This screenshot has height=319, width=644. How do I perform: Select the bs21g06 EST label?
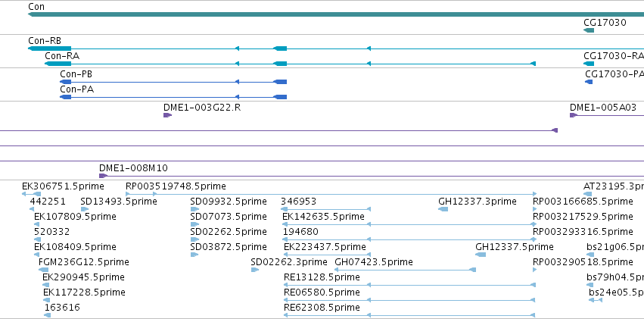click(615, 247)
